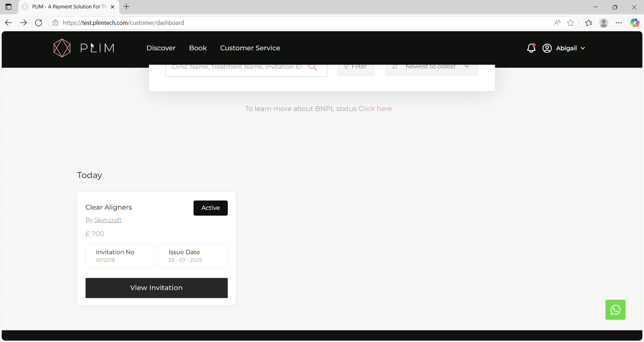
Task: Click Issue Date 23 - 07 - 2025
Action: (193, 256)
